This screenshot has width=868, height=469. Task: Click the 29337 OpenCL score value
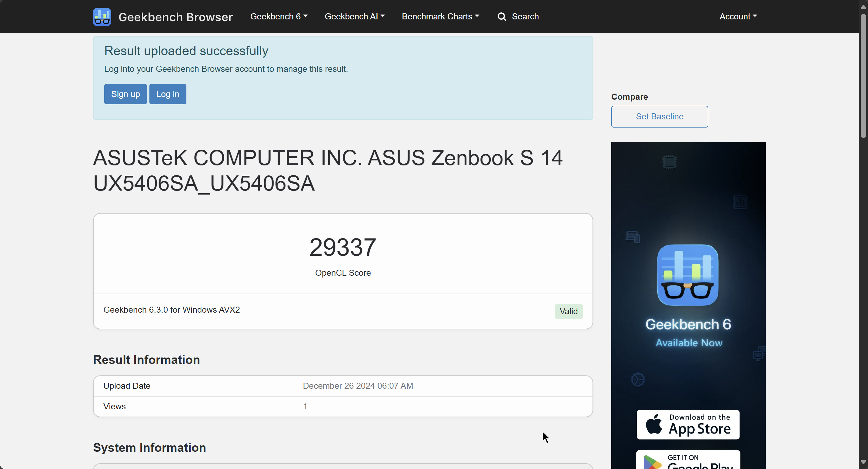(343, 247)
